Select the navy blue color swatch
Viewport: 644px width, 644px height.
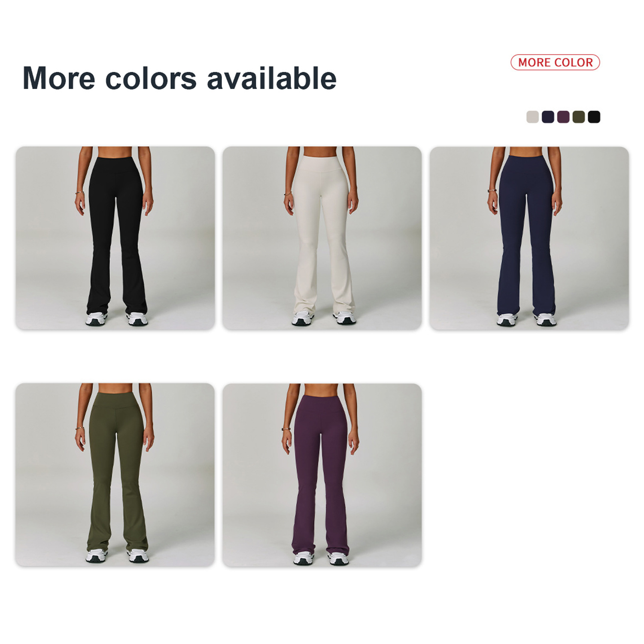[548, 117]
